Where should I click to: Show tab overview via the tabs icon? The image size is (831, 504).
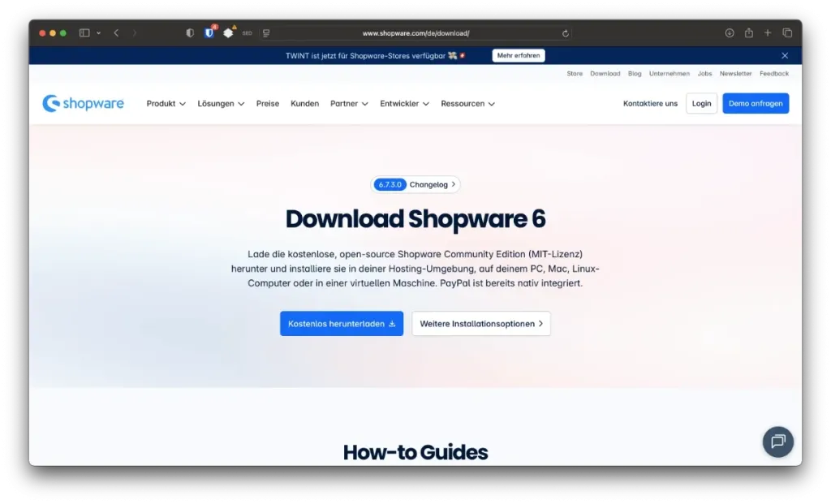(x=786, y=32)
